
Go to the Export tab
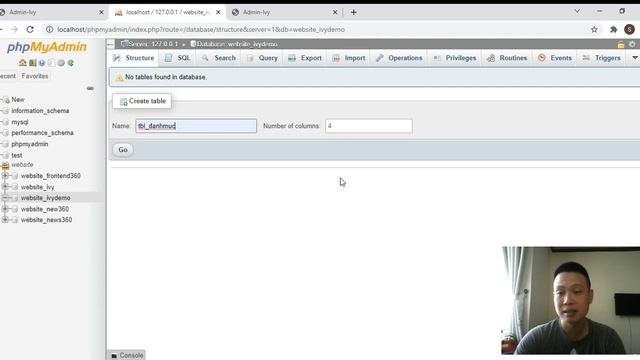point(305,58)
